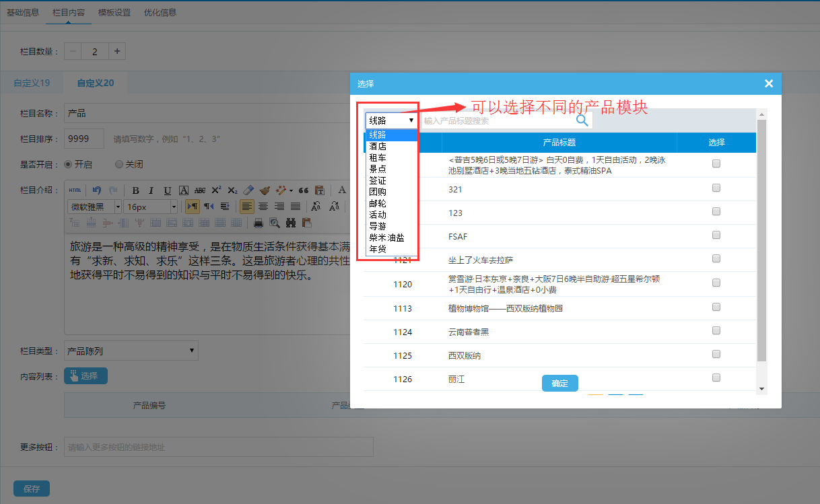Click the 确定 confirm button
The image size is (820, 504).
pos(559,384)
